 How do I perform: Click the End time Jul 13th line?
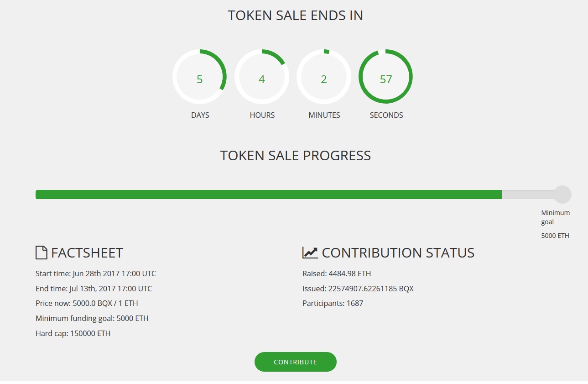click(x=94, y=289)
